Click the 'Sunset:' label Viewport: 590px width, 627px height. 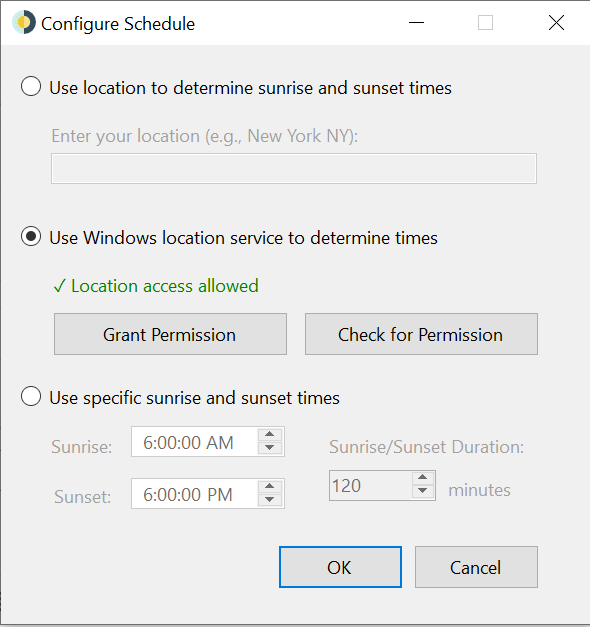[83, 497]
